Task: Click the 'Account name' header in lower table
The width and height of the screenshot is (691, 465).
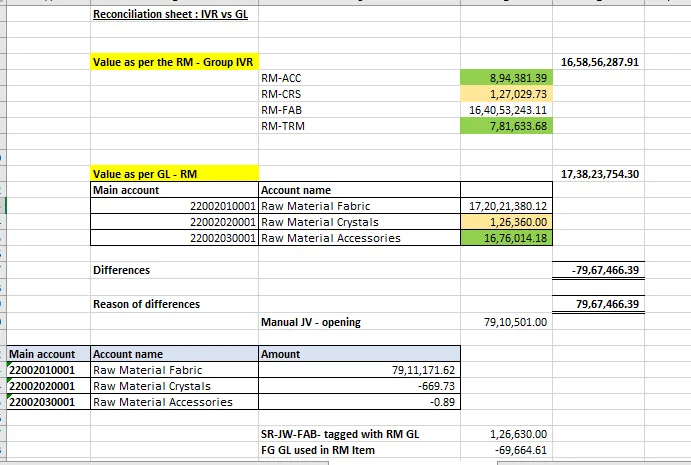Action: pos(175,354)
